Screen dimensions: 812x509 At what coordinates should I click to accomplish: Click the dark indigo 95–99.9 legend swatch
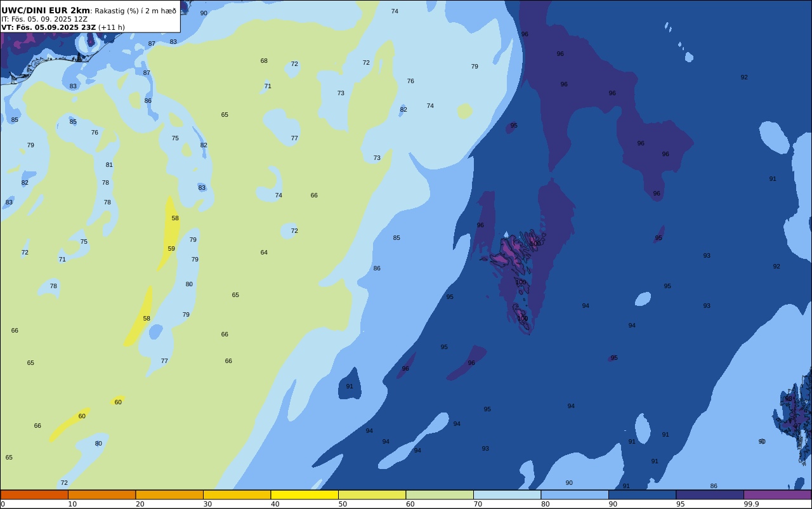click(x=710, y=494)
